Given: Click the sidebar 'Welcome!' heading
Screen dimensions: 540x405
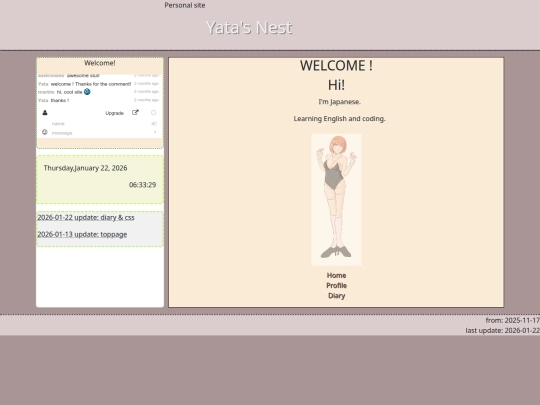Looking at the screenshot, I should (x=100, y=63).
